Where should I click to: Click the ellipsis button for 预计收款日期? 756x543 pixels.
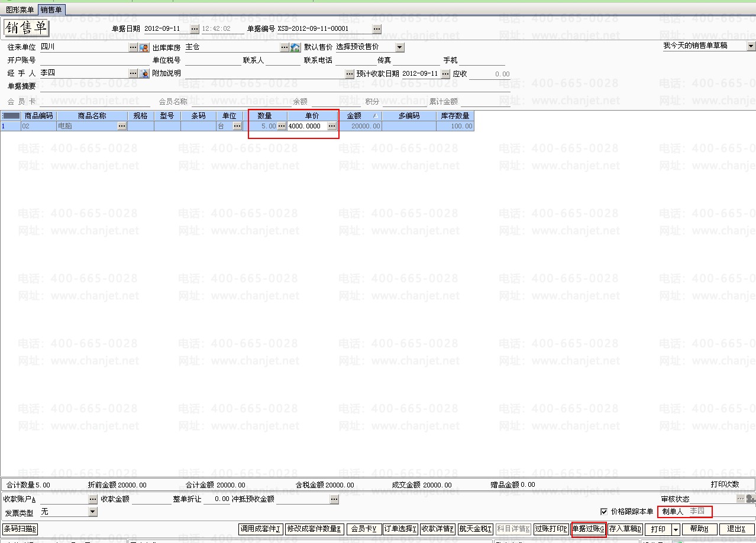click(445, 74)
